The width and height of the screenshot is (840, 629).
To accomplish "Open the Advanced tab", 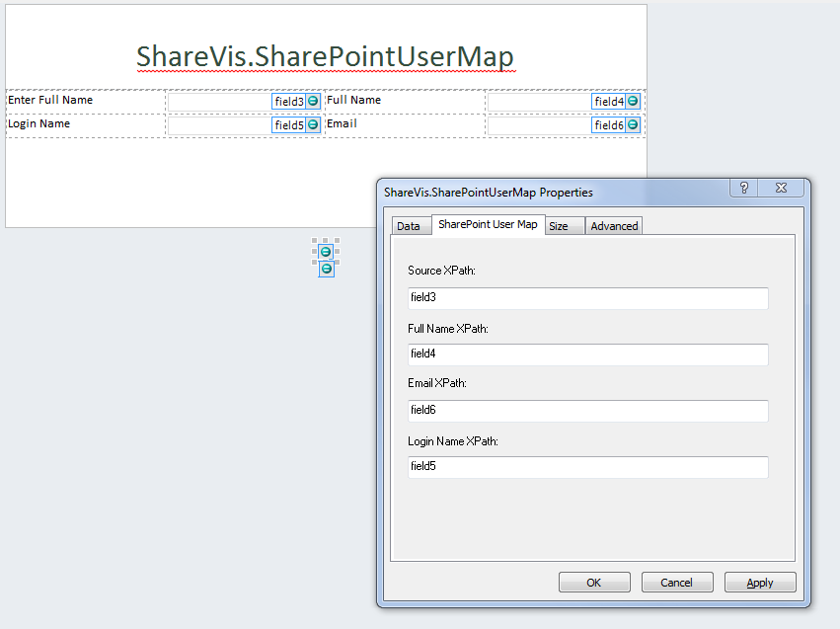I will pyautogui.click(x=614, y=226).
